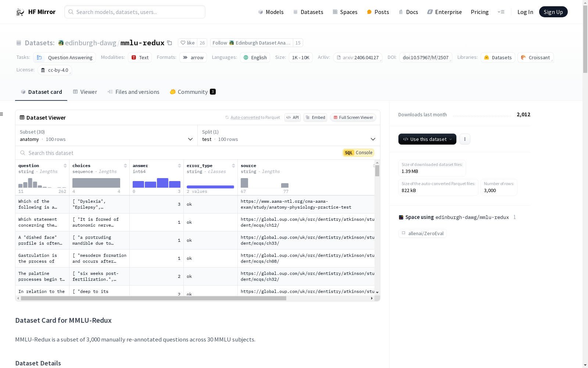Switch to the Viewer tab
The width and height of the screenshot is (588, 368).
85,92
